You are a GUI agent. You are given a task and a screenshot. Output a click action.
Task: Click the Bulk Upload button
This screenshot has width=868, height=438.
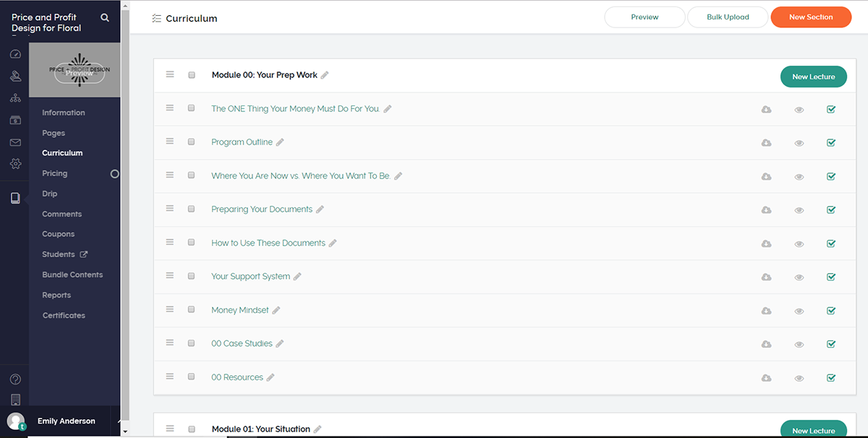tap(728, 17)
